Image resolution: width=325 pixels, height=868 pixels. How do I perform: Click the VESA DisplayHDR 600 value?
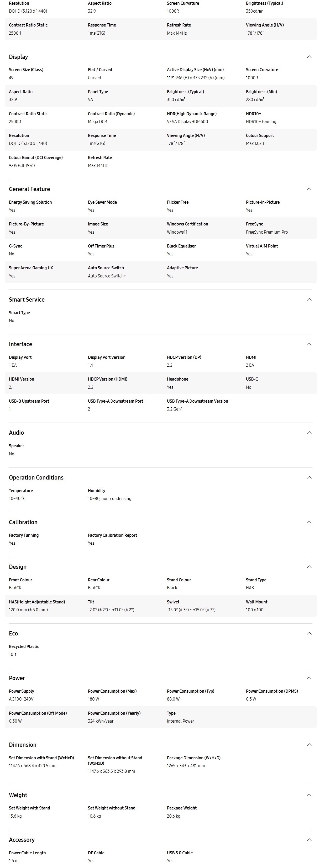point(187,122)
